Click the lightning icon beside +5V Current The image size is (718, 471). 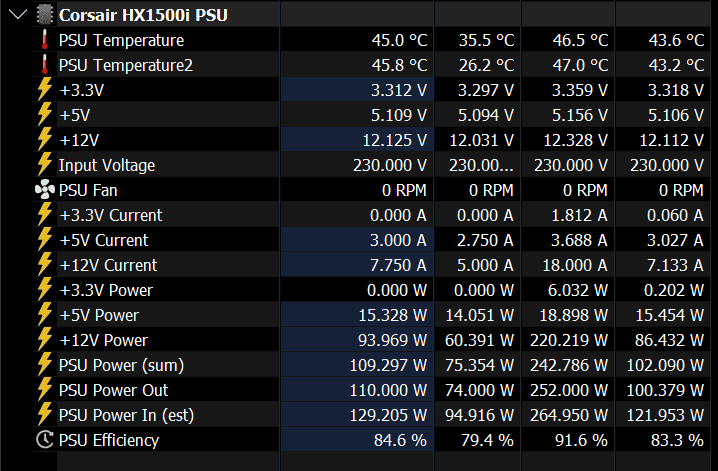44,239
